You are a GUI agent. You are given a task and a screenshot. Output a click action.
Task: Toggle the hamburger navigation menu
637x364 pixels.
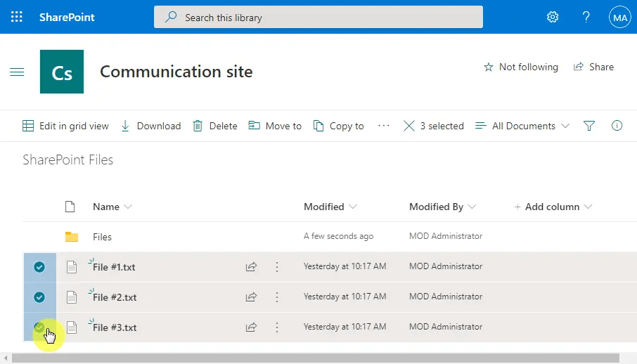tap(17, 72)
